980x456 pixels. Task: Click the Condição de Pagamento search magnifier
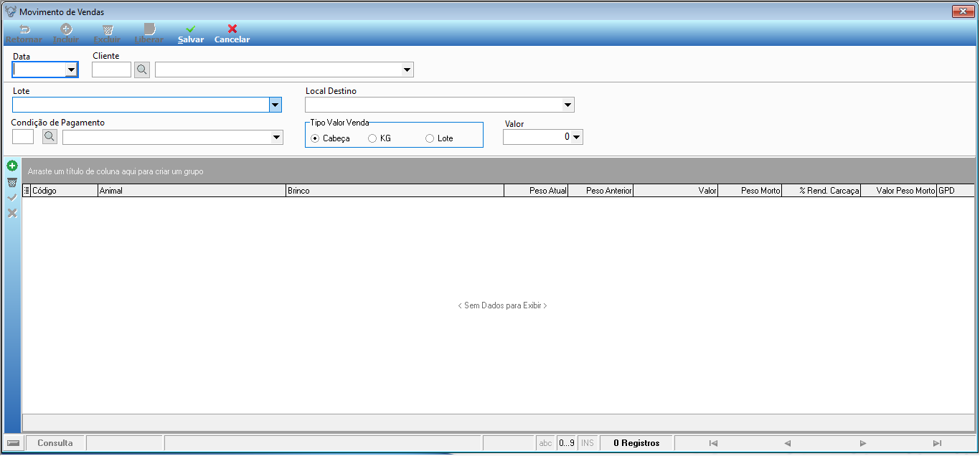[x=50, y=136]
